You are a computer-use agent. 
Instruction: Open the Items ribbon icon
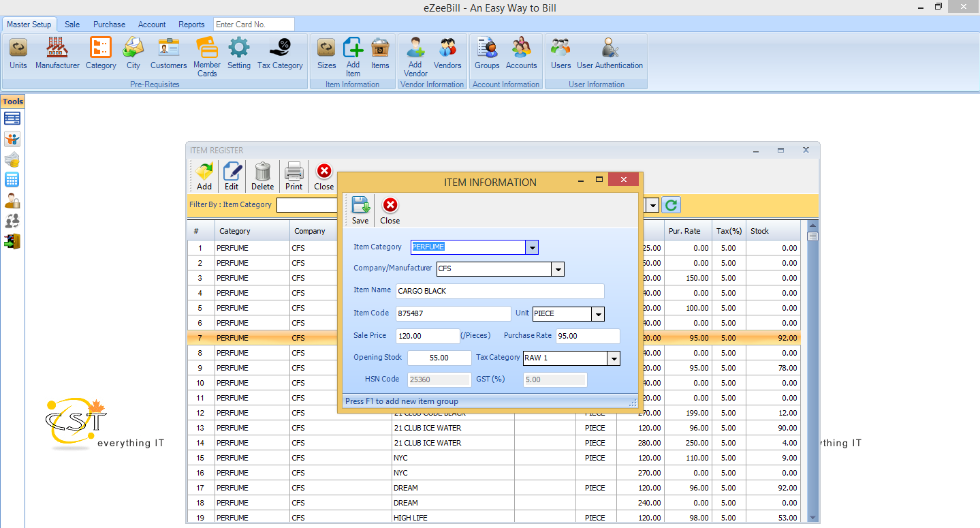pyautogui.click(x=380, y=54)
